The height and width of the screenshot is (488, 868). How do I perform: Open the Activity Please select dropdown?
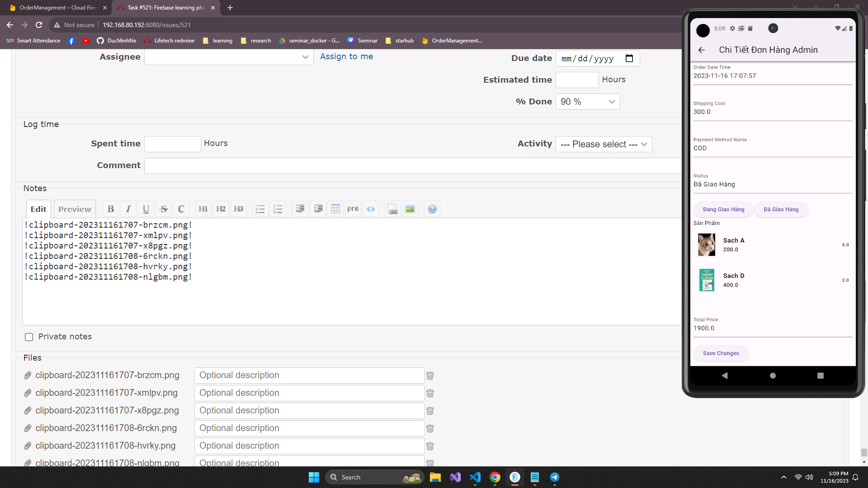point(604,144)
